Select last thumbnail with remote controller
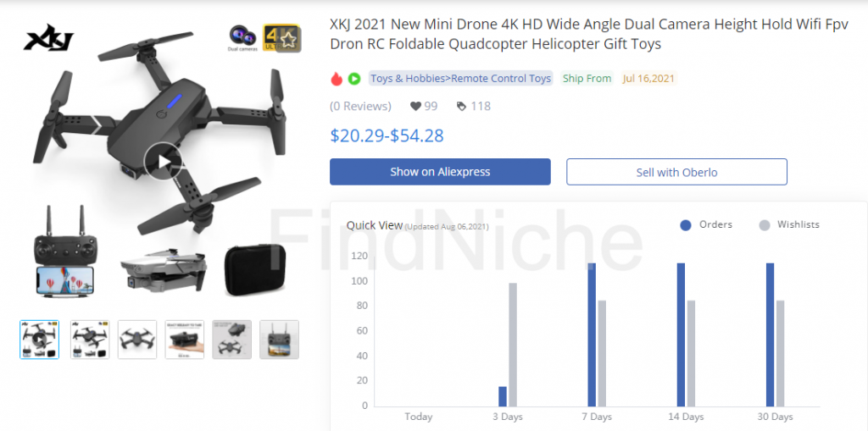The image size is (868, 431). click(279, 340)
